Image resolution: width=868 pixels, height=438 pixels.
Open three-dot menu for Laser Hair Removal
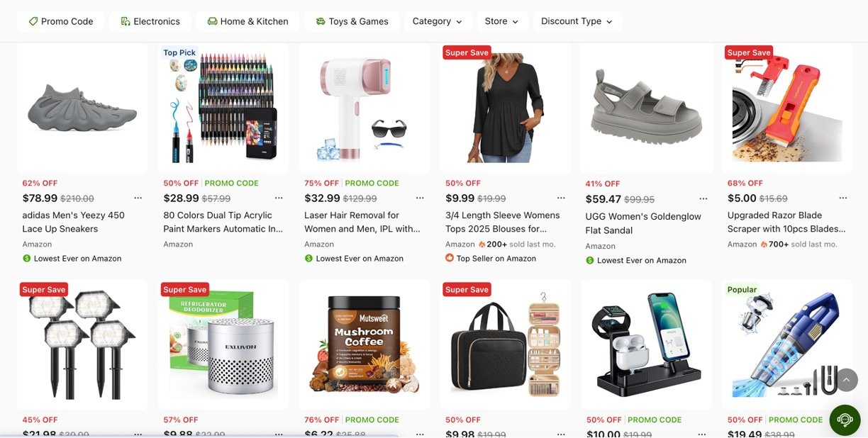421,198
